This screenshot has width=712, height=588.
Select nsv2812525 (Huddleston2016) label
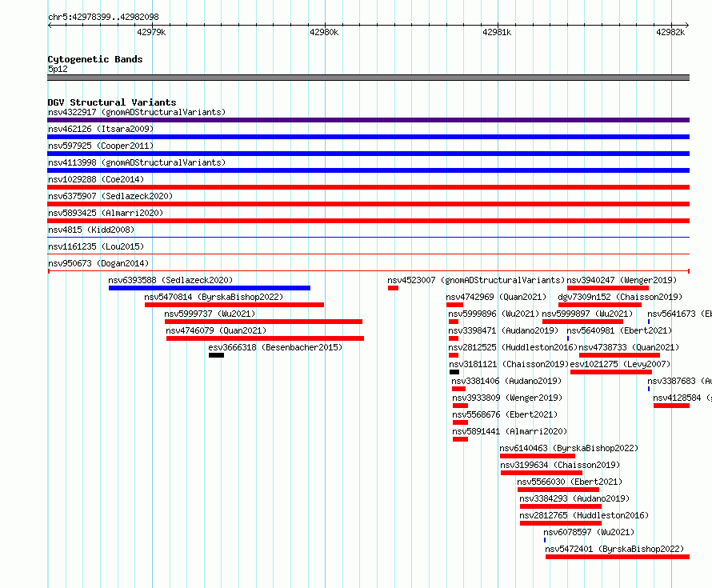click(x=513, y=347)
